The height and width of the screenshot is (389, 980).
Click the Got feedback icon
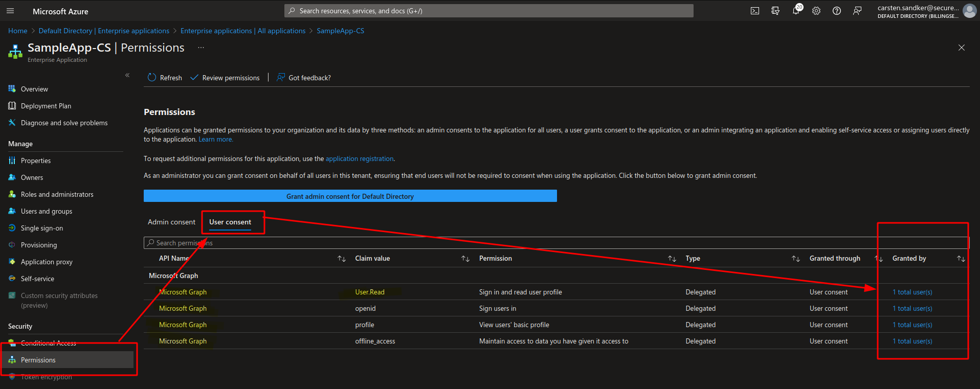(x=281, y=78)
